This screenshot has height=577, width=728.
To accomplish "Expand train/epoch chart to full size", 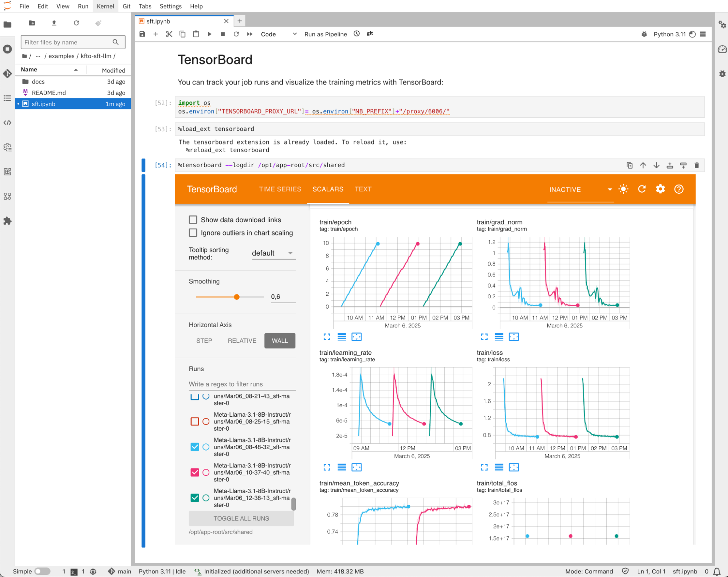I will (327, 337).
